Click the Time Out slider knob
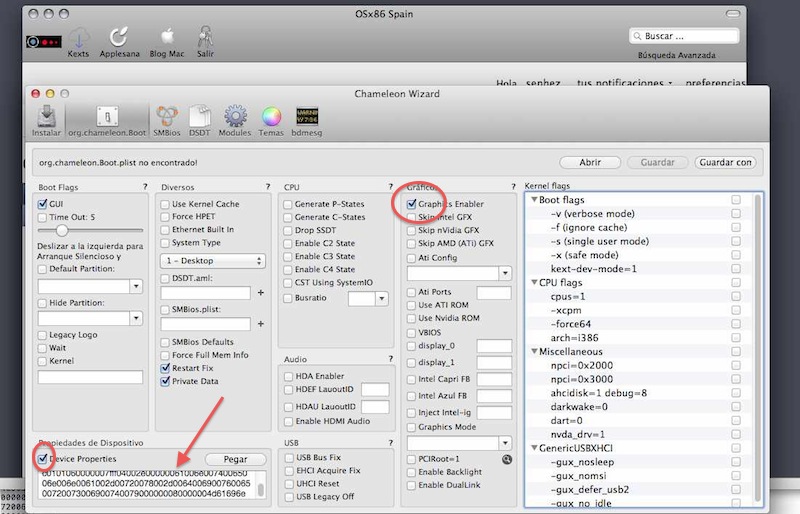Screen dimensions: 800x514 click(x=62, y=231)
